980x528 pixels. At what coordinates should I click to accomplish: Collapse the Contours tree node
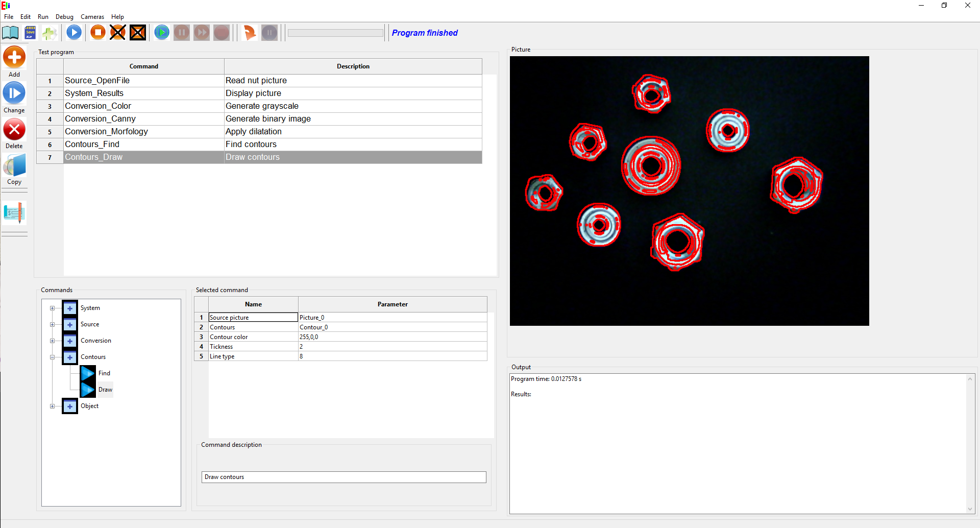[52, 357]
